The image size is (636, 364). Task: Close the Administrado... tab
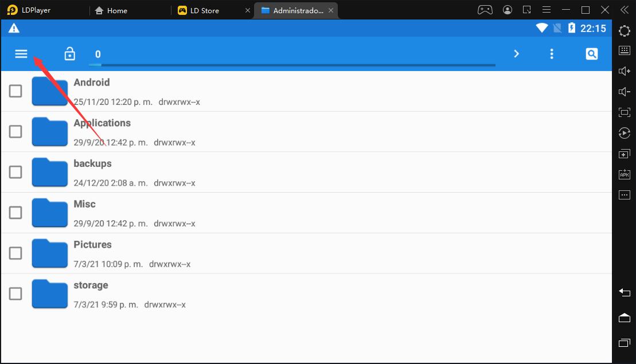(x=331, y=10)
